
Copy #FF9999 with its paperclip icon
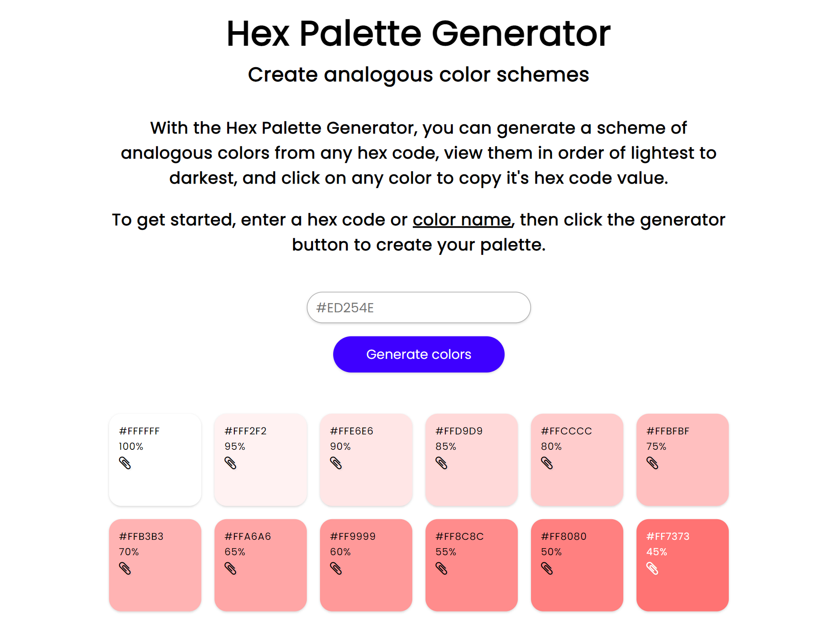(336, 569)
